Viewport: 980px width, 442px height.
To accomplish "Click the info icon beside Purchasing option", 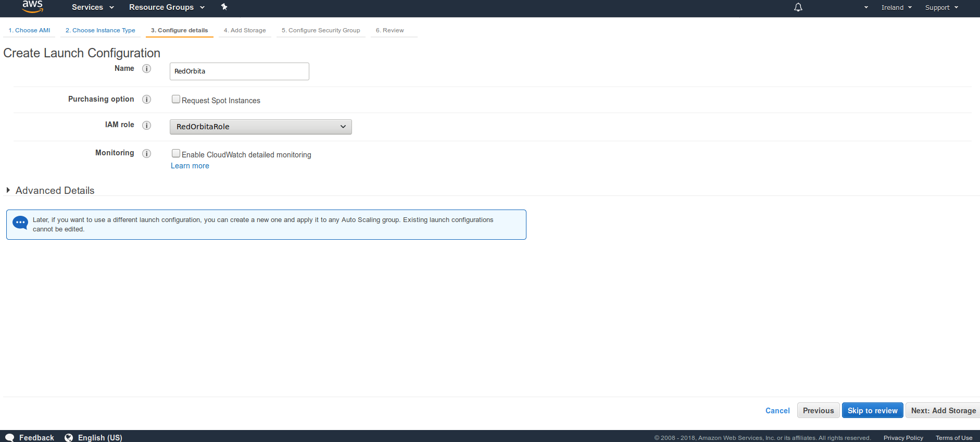I will pyautogui.click(x=147, y=100).
